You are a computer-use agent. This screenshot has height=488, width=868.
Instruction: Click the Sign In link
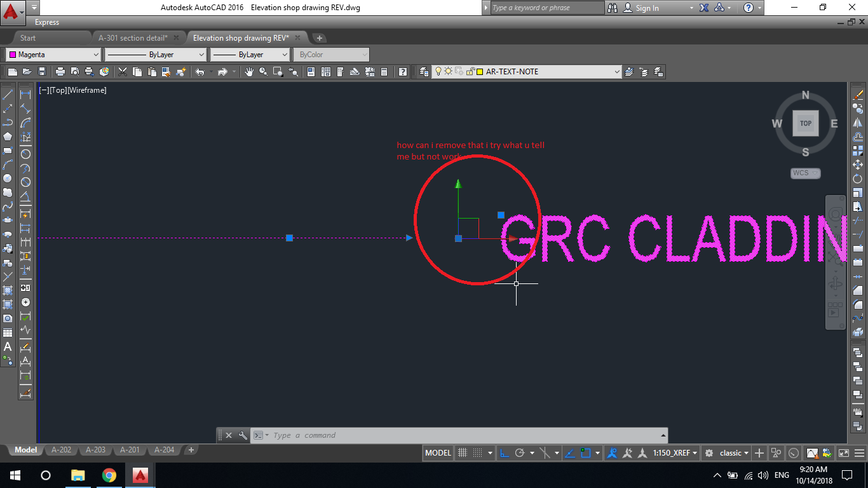pos(648,8)
